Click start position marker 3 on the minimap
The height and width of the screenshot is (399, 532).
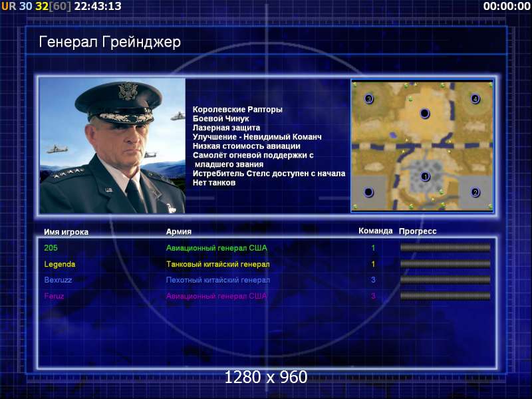[x=369, y=98]
